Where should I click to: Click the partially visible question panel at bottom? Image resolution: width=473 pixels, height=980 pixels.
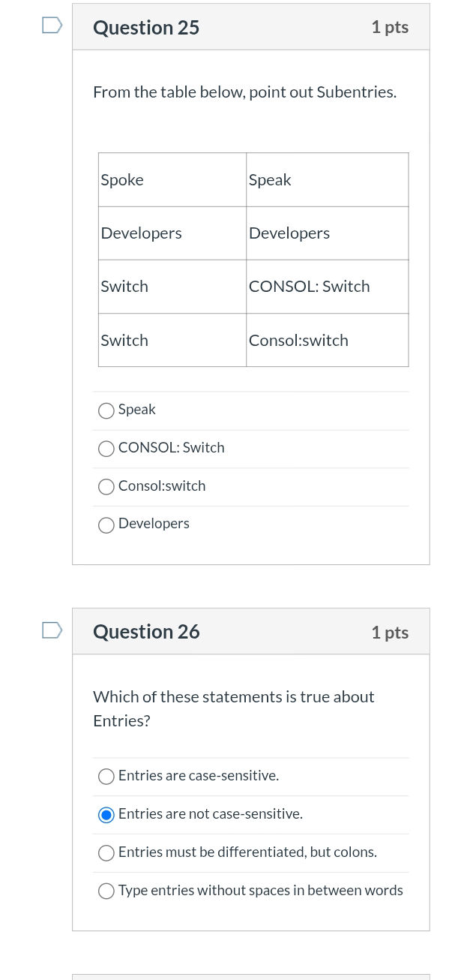point(251,975)
